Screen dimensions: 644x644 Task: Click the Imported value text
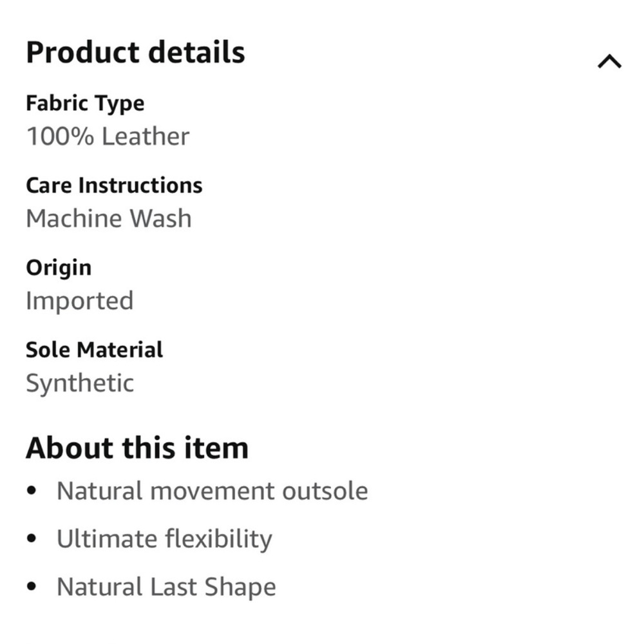pos(80,301)
